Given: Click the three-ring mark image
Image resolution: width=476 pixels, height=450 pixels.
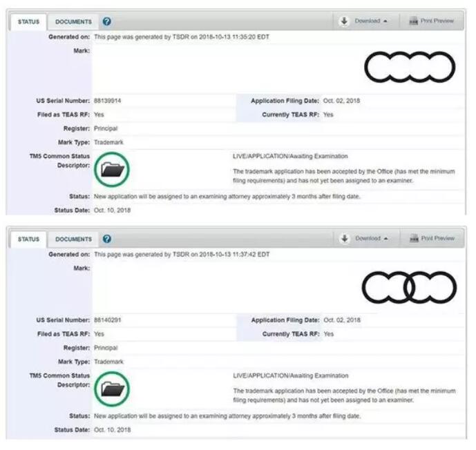Looking at the screenshot, I should (x=409, y=288).
